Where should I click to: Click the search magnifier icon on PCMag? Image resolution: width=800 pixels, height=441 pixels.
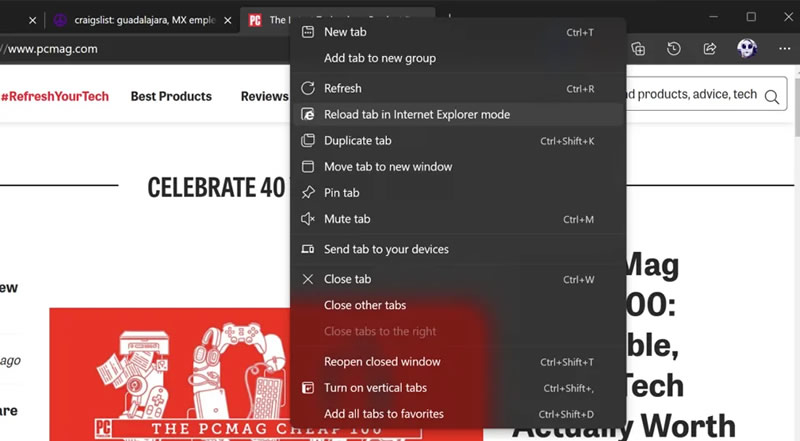(x=772, y=96)
